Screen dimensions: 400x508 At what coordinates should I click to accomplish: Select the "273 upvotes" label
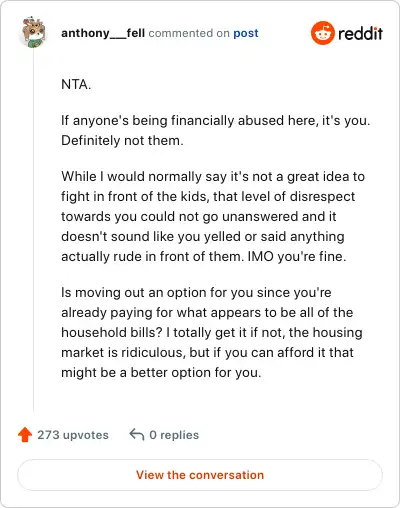(x=73, y=435)
